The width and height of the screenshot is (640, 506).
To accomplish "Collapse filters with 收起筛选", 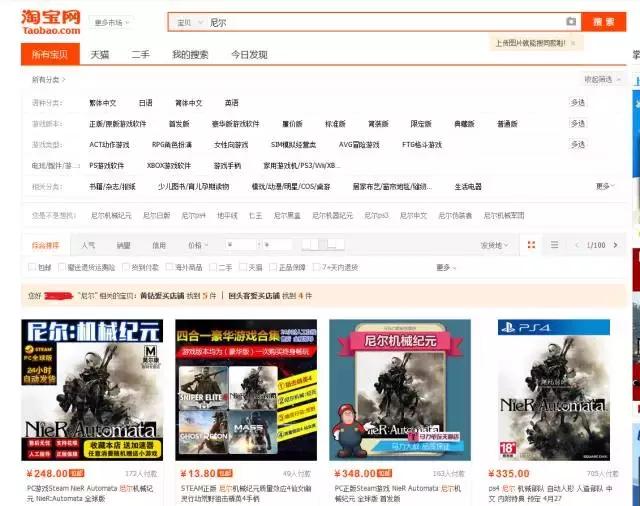I will click(602, 80).
